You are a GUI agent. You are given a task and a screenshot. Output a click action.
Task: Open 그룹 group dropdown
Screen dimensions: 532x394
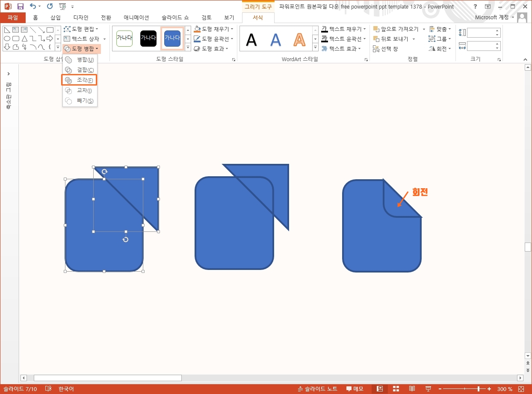click(x=440, y=39)
